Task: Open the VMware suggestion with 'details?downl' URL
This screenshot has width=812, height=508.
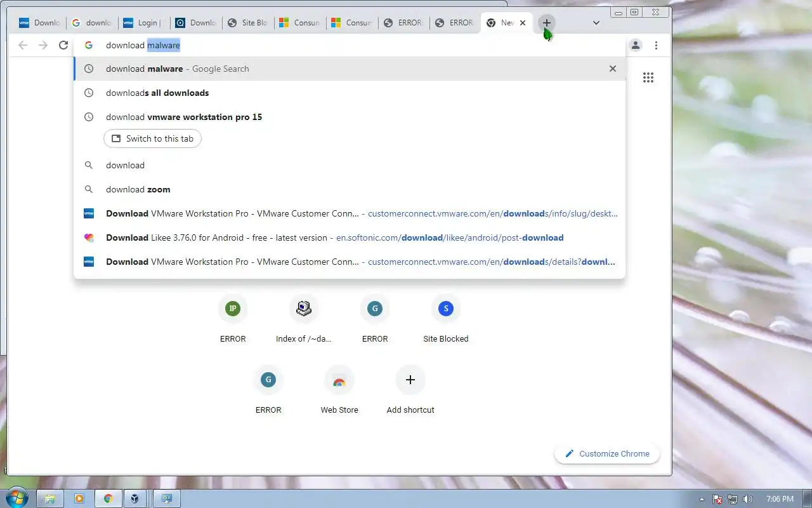Action: (350, 262)
